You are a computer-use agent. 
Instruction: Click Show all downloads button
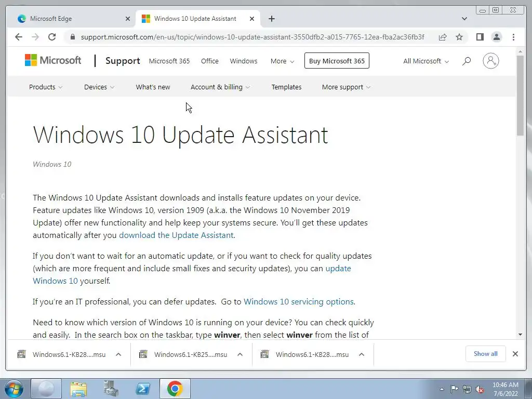tap(486, 354)
